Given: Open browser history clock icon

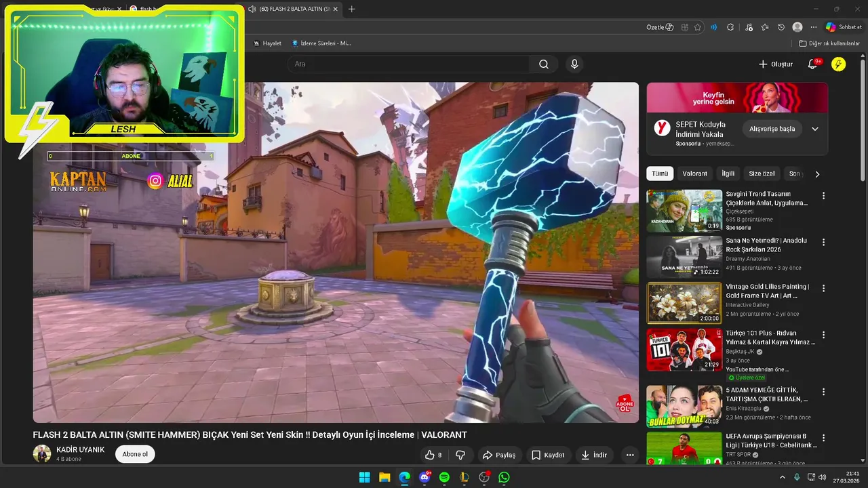Looking at the screenshot, I should pos(781,27).
